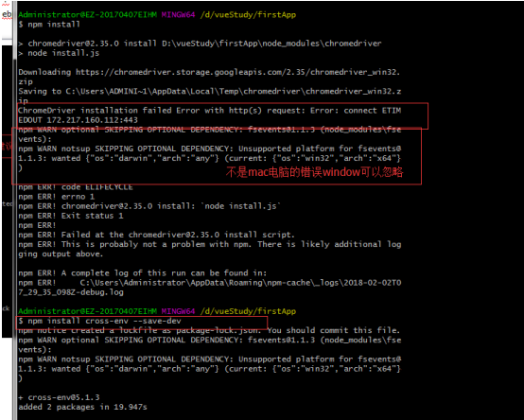Click the fsevents WARN optional line above "code ELIFECYCLE"

210,130
